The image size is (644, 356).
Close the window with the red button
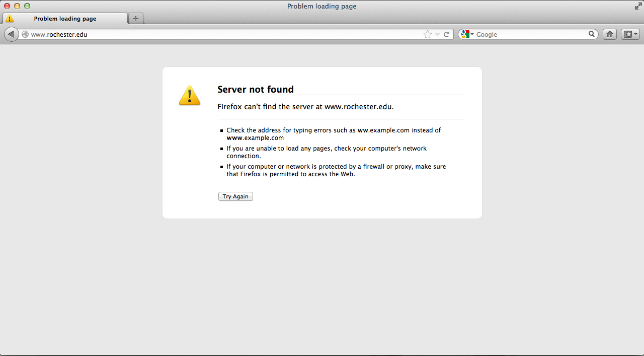coord(7,6)
